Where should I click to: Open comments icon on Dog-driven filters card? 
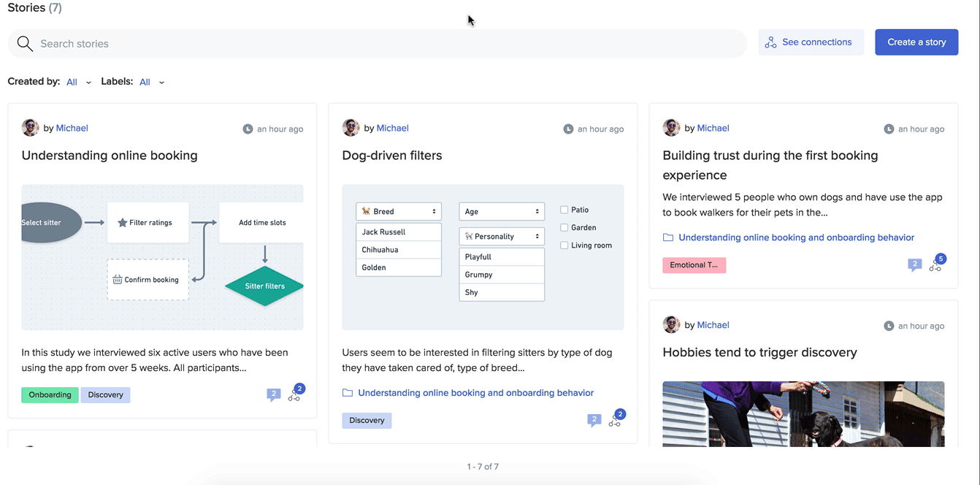pyautogui.click(x=594, y=421)
